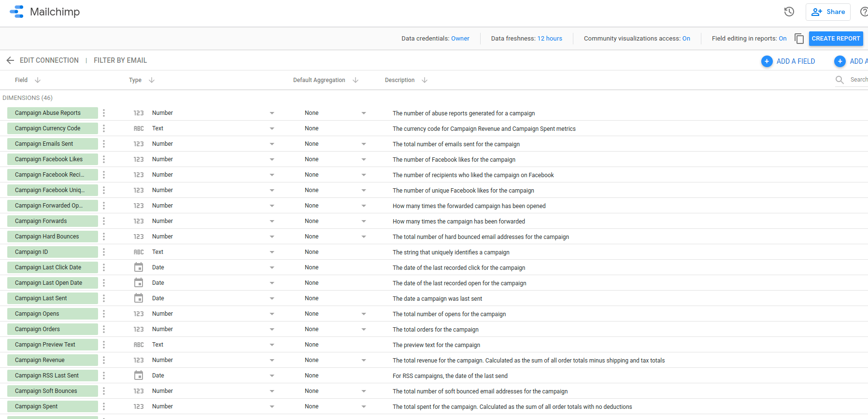The width and height of the screenshot is (868, 419).
Task: Click the ABC type icon for Campaign Preview Text
Action: [x=139, y=345]
